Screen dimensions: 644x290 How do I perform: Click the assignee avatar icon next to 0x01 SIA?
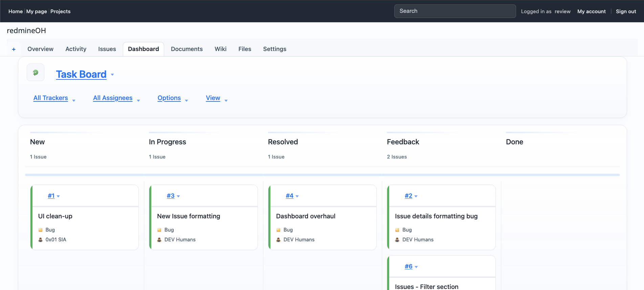coord(41,240)
